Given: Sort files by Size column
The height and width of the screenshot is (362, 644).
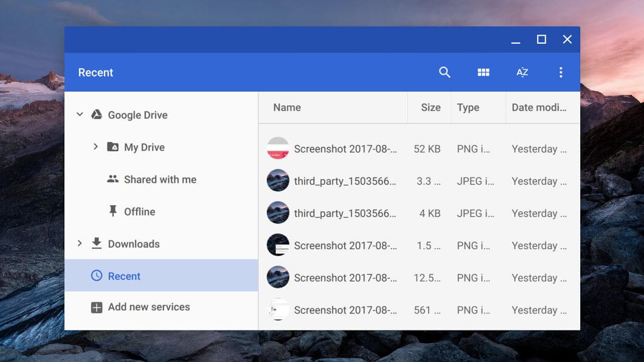Looking at the screenshot, I should (x=430, y=108).
